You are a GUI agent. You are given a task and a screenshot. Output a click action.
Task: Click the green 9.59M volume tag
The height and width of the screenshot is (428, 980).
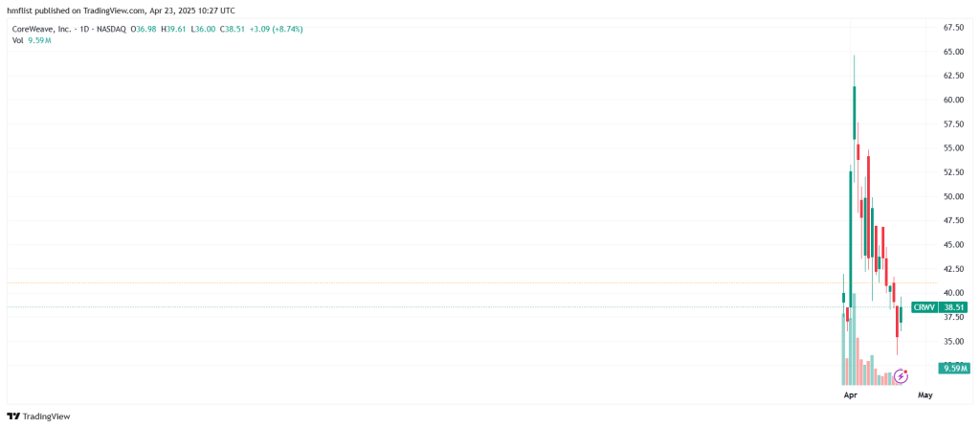954,368
